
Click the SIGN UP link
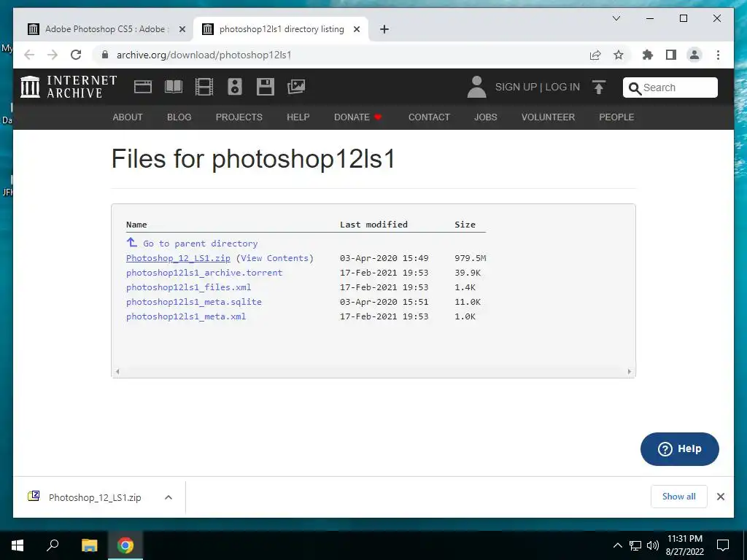coord(516,87)
